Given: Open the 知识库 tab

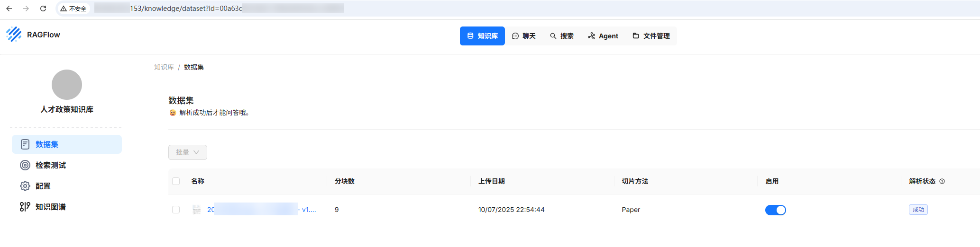Looking at the screenshot, I should (482, 36).
